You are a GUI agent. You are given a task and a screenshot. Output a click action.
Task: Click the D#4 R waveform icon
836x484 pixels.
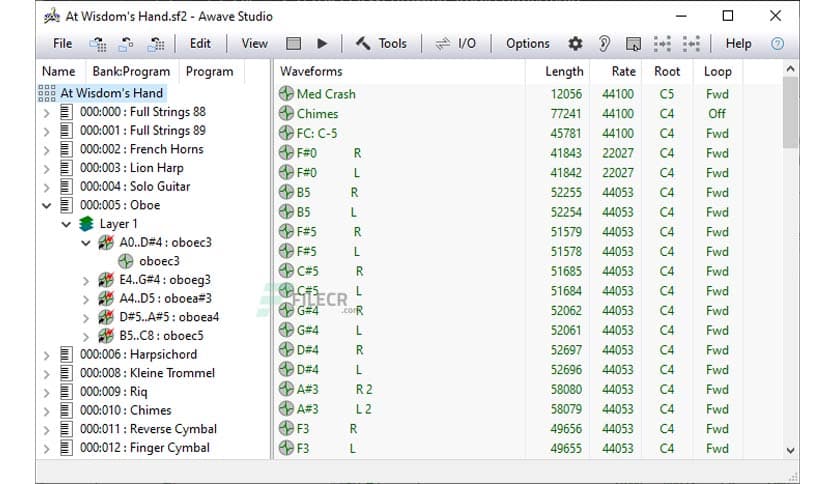[286, 350]
